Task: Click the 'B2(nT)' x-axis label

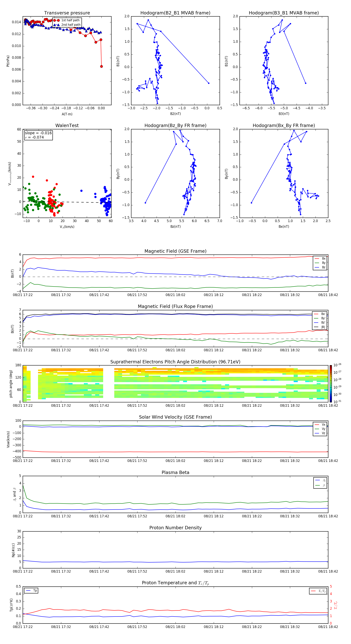Action: coord(175,114)
